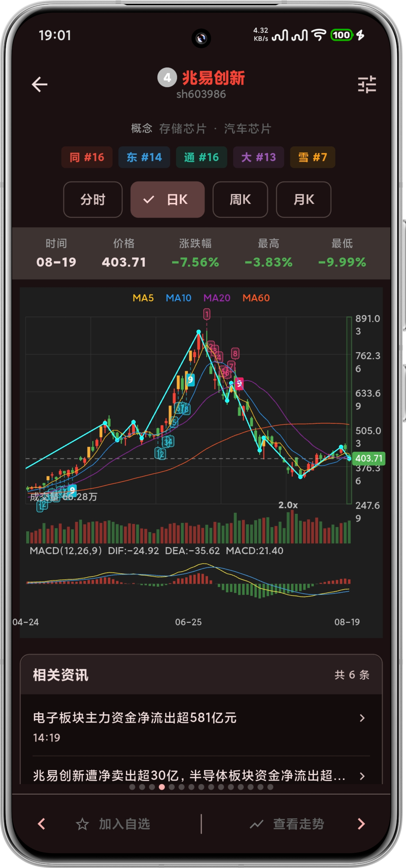The height and width of the screenshot is (868, 406).
Task: Tap the 同 #16 ranking tag
Action: click(87, 157)
